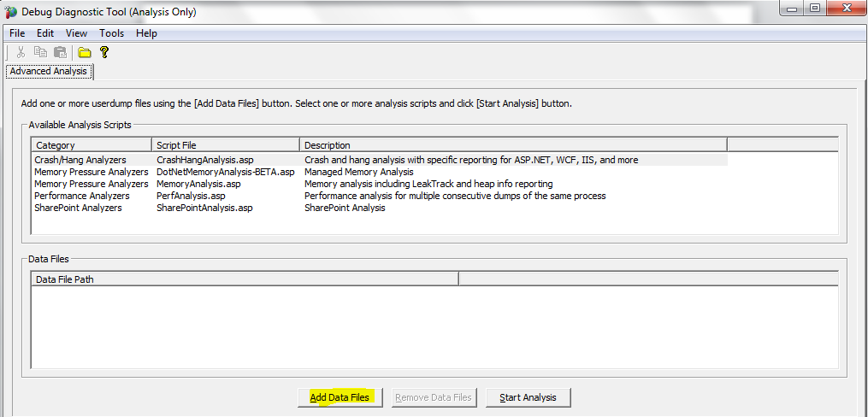Open the Edit menu

(45, 33)
